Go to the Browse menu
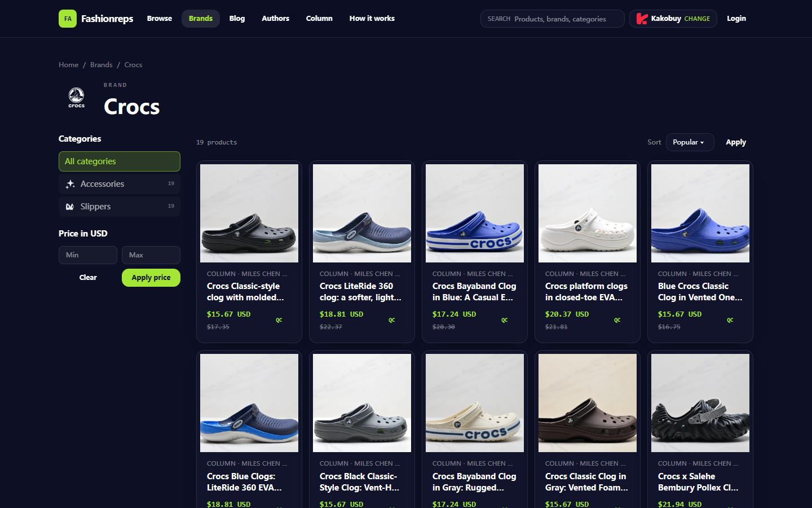This screenshot has height=508, width=812. [160, 19]
